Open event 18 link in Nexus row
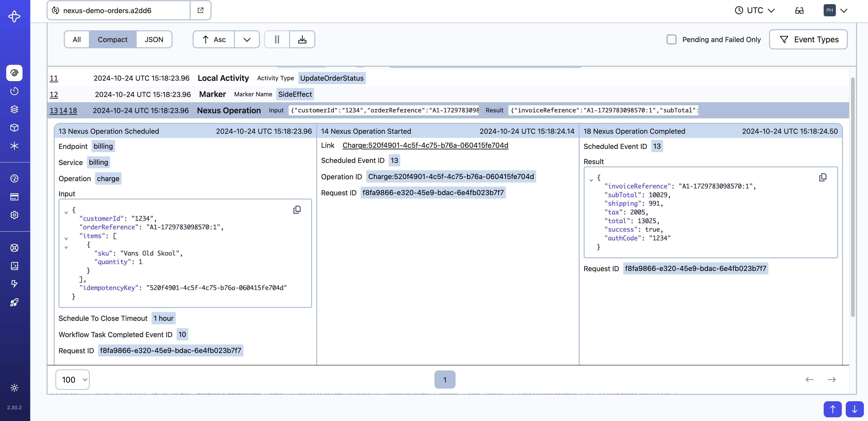868x421 pixels. 73,111
